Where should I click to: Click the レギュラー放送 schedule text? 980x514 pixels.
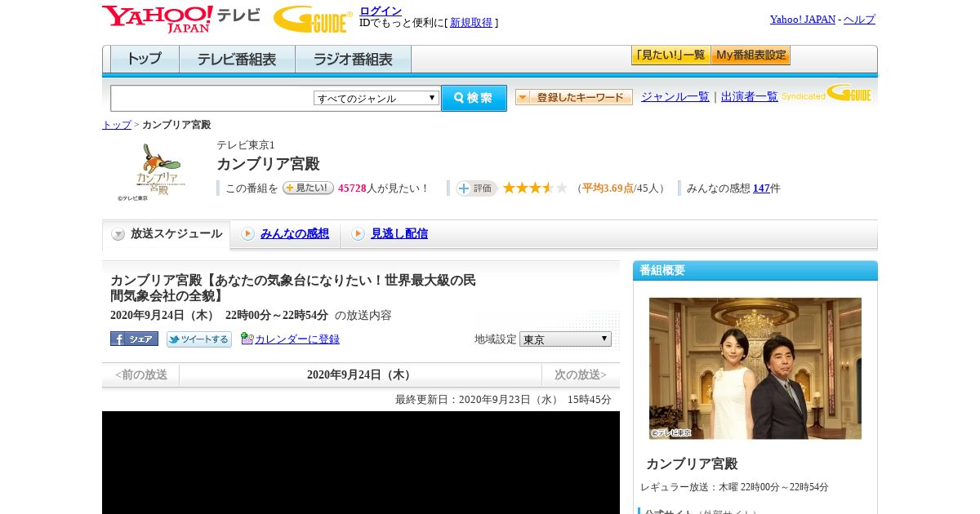[x=734, y=487]
